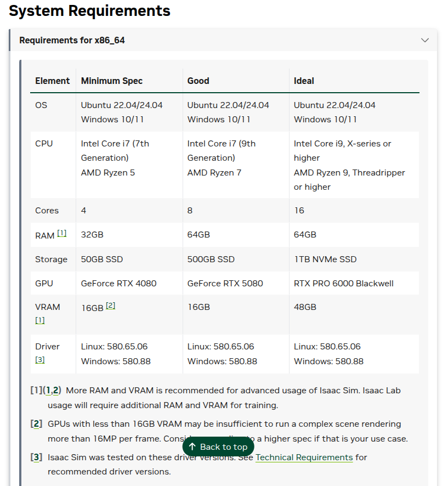Viewport: 448px width, 486px height.
Task: Click the AMD Ryzen 7 text
Action: [214, 173]
